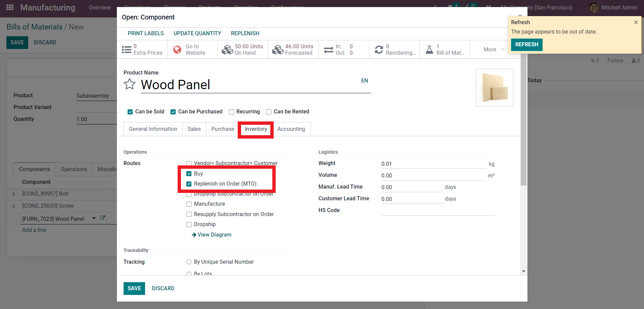
Task: Open the apps grid menu icon
Action: click(x=10, y=7)
